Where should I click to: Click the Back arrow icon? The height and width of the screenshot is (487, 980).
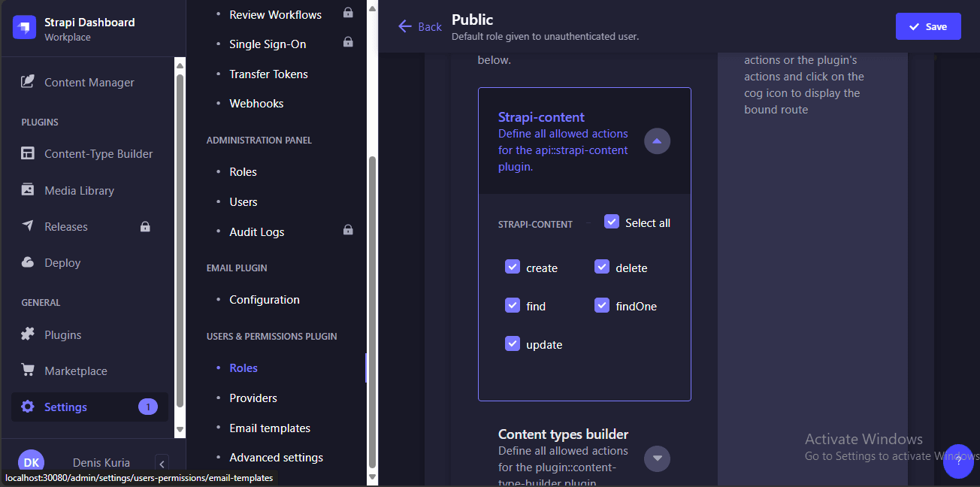click(405, 26)
